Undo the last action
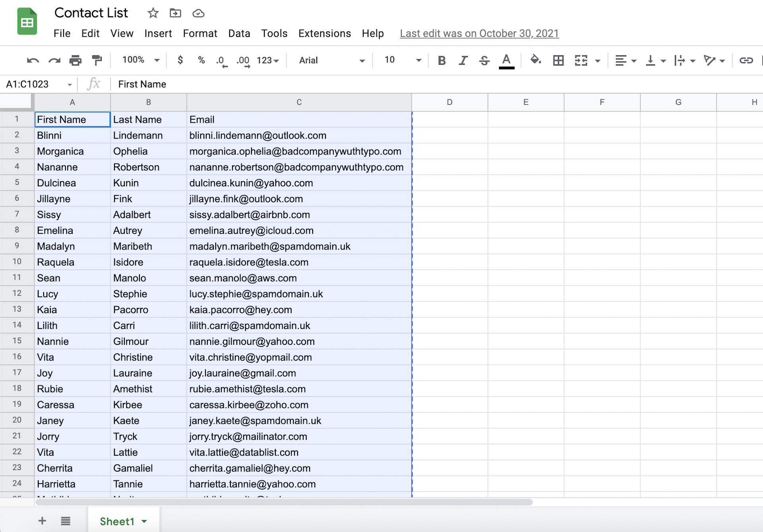The height and width of the screenshot is (532, 763). point(33,60)
